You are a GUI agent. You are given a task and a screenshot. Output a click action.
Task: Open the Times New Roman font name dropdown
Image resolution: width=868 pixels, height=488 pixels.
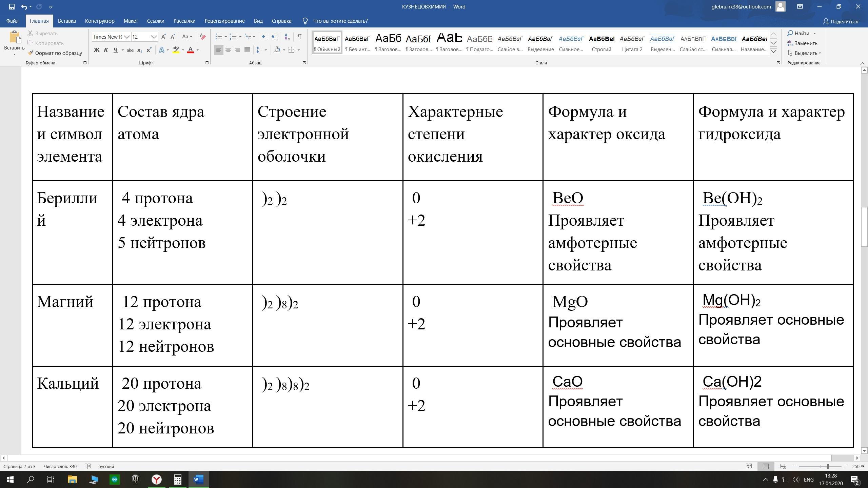point(127,37)
